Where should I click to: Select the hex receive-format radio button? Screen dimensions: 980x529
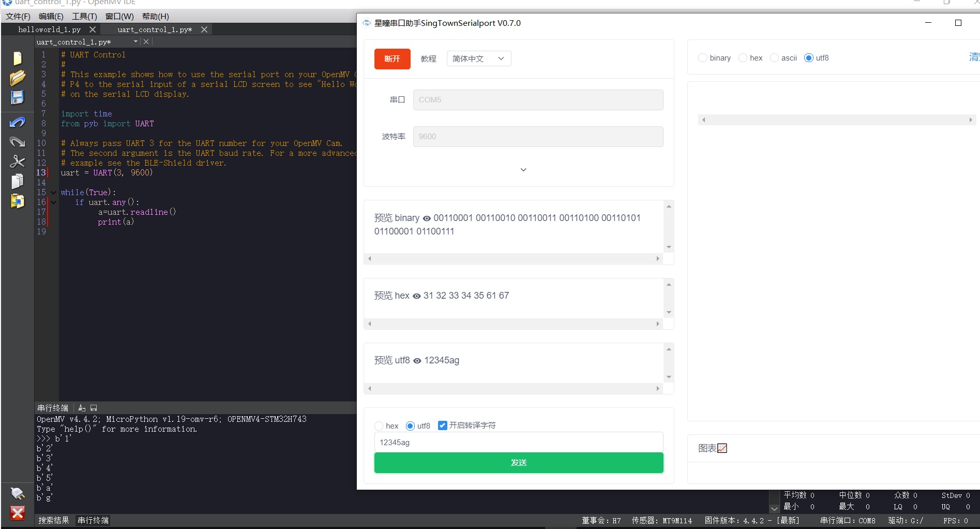pos(743,58)
